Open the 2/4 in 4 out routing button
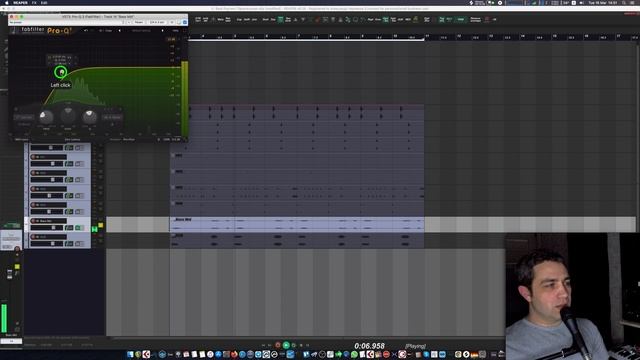640x360 pixels. pos(157,22)
